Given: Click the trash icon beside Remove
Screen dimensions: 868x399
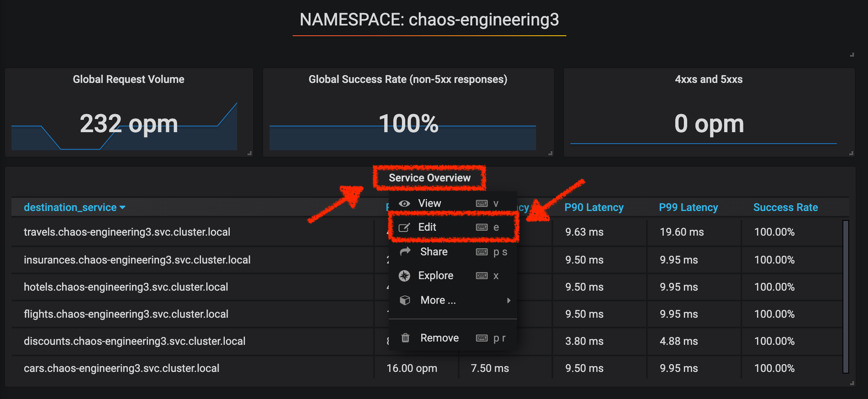Looking at the screenshot, I should pos(405,338).
